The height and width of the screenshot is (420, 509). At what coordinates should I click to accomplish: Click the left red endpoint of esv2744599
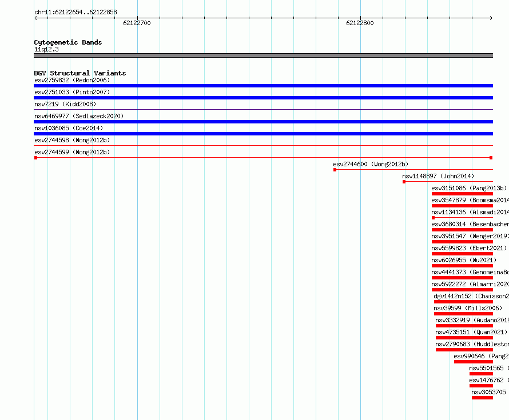click(x=35, y=158)
